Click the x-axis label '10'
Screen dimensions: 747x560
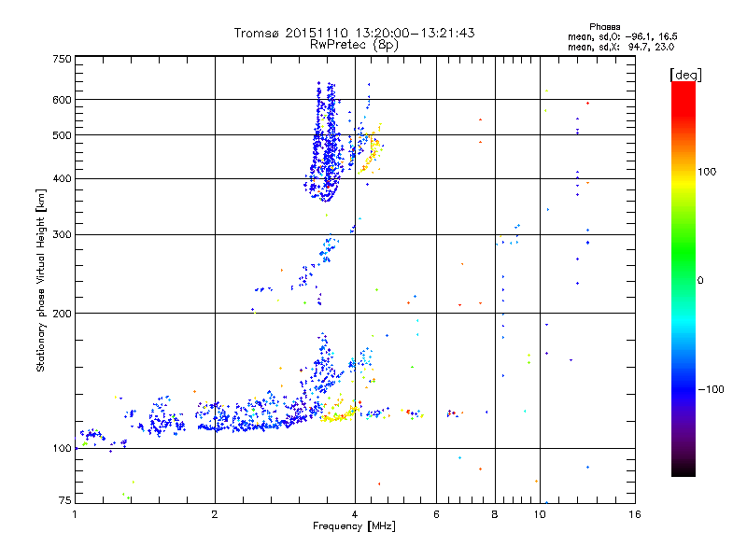click(x=540, y=514)
